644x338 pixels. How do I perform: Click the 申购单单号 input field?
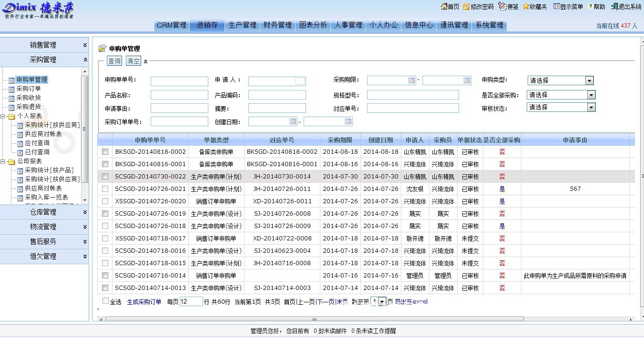[x=179, y=81]
